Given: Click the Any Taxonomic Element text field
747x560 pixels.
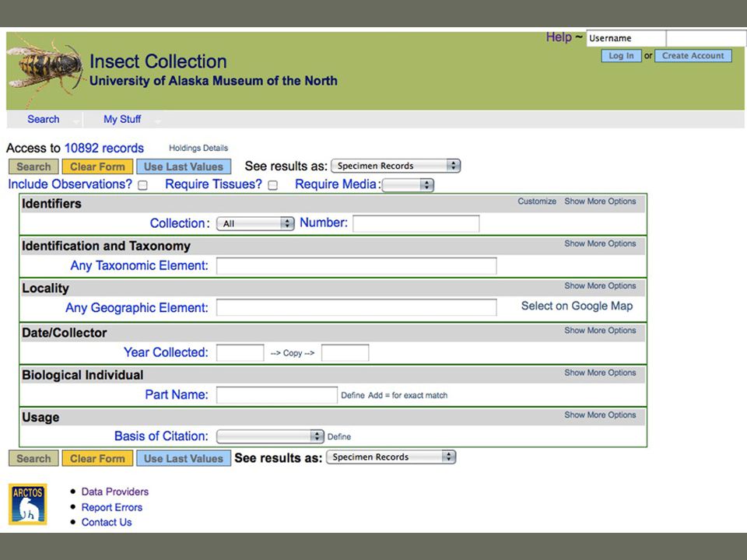Looking at the screenshot, I should [x=356, y=266].
